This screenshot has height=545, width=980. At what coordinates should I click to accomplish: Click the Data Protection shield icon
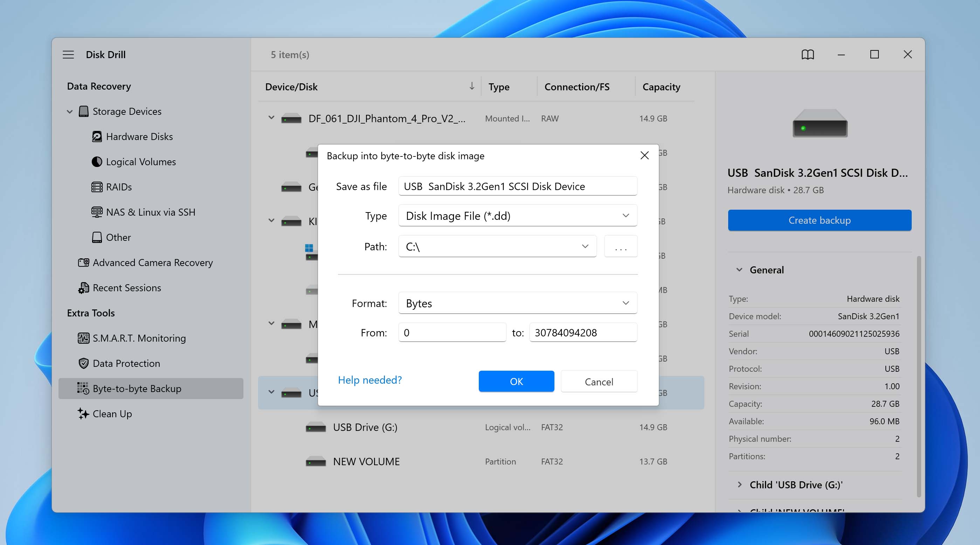[x=84, y=363]
